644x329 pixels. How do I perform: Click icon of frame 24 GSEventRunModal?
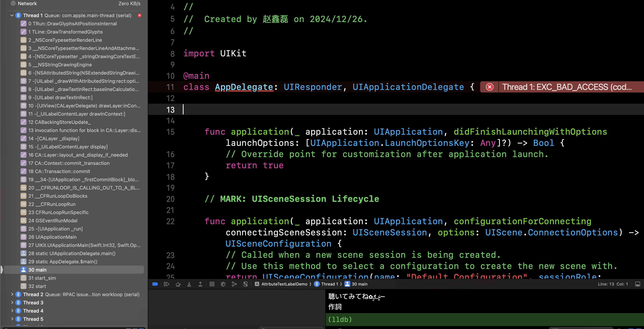click(23, 221)
